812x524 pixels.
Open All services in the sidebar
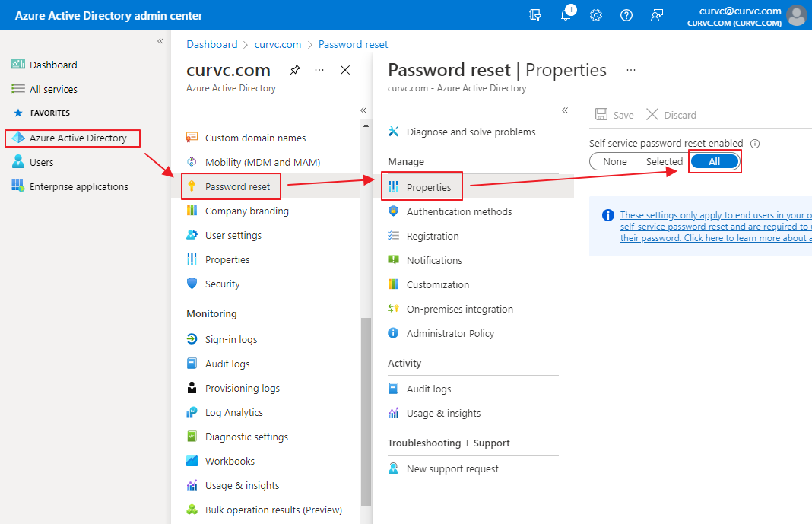(x=45, y=89)
